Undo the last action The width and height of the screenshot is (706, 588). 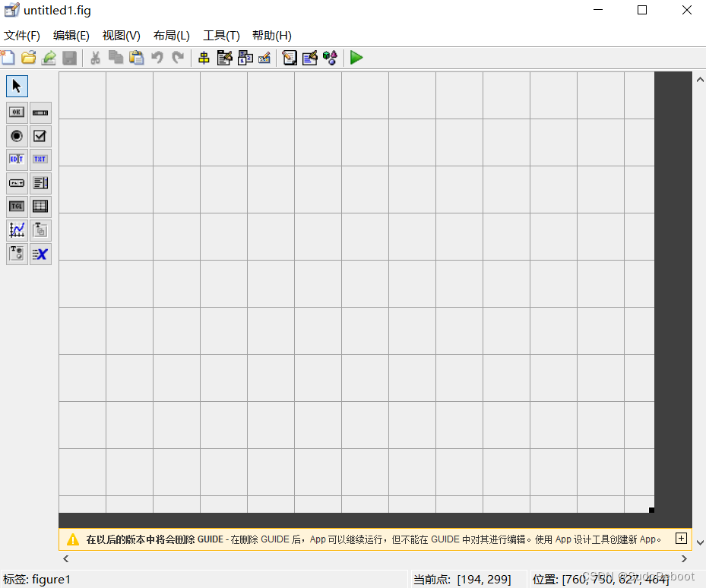(157, 58)
